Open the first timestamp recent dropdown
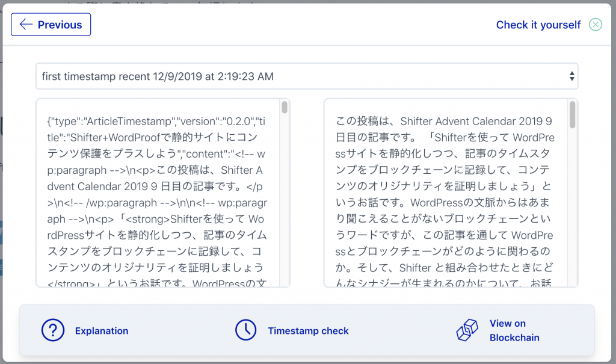This screenshot has height=364, width=616. pos(307,76)
